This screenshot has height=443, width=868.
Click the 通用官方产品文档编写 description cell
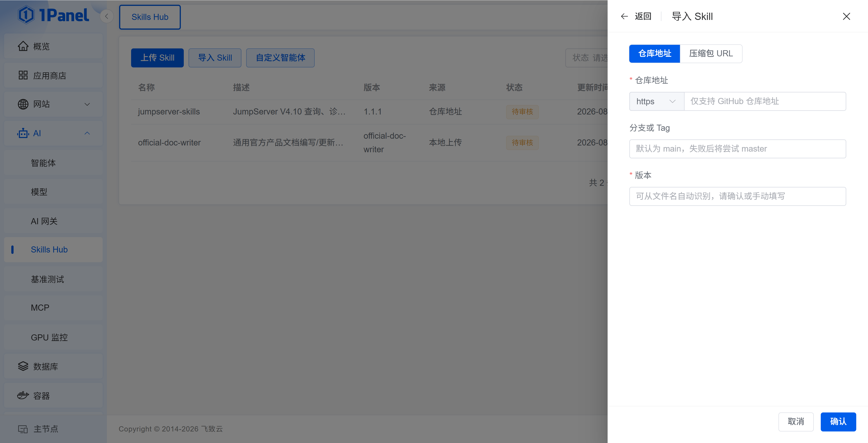click(x=288, y=143)
